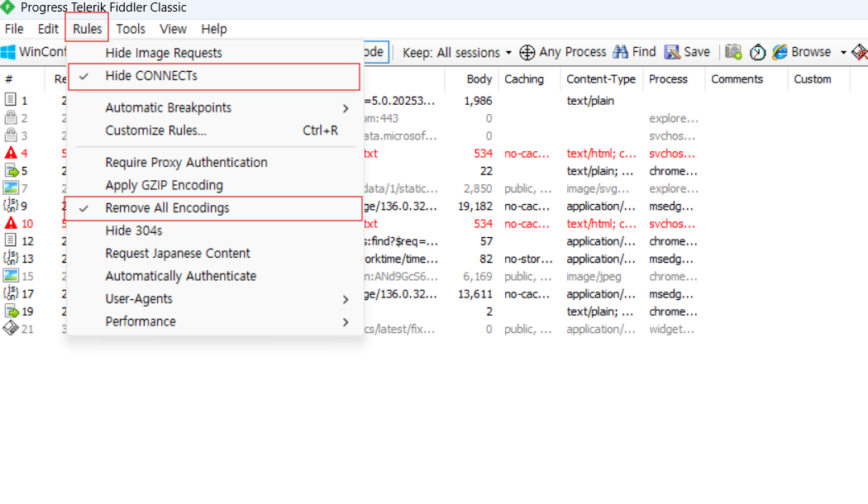Select session 10 red warning icon
Viewport: 868px width, 504px height.
tap(11, 223)
